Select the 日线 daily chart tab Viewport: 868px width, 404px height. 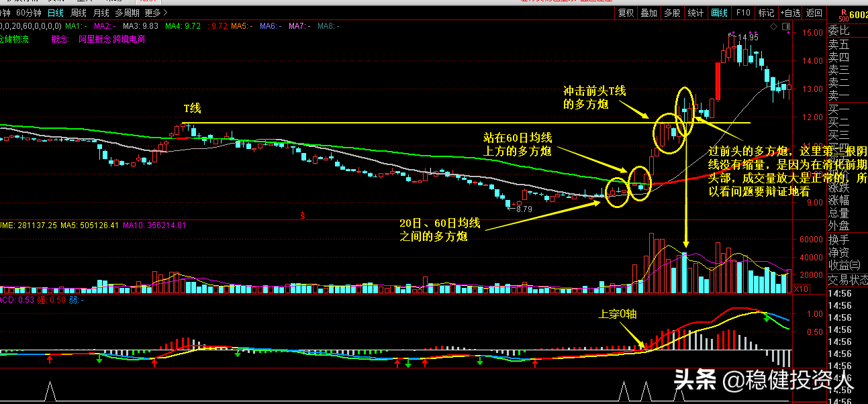point(56,13)
